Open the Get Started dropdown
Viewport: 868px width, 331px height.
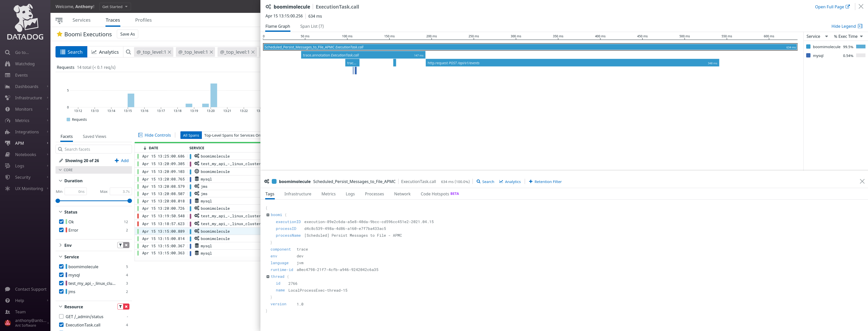pos(115,6)
